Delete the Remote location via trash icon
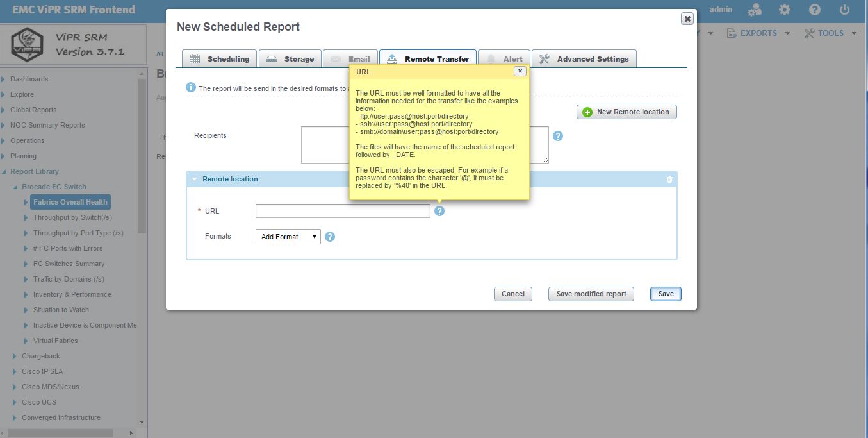868x438 pixels. (669, 180)
